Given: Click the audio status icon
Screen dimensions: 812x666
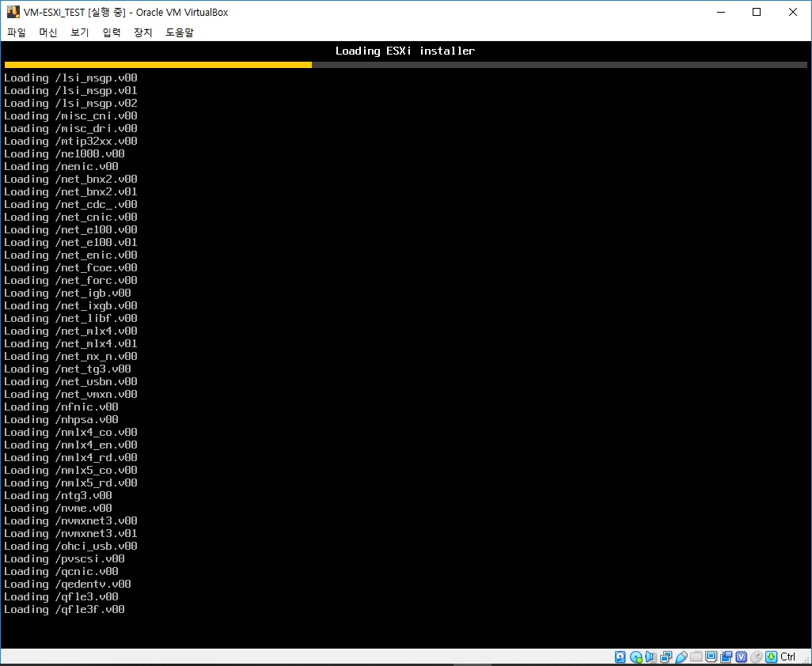Looking at the screenshot, I should point(651,657).
